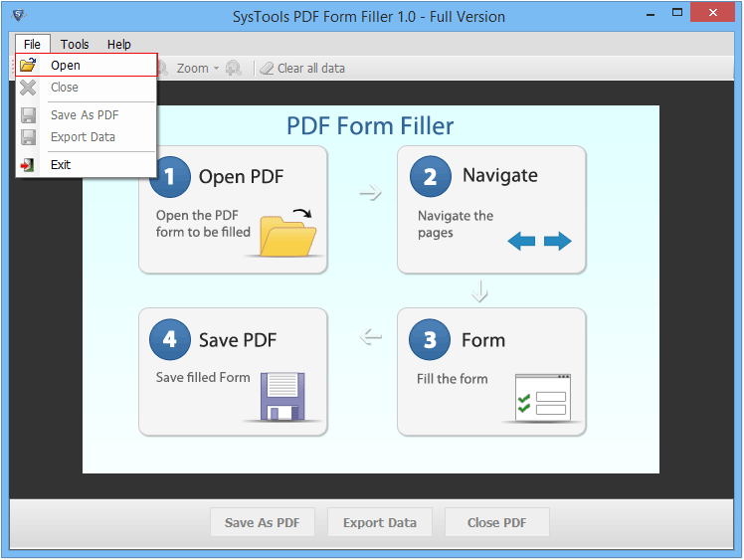The height and width of the screenshot is (560, 744).
Task: Click the right blue Navigate arrow
Action: coord(558,241)
